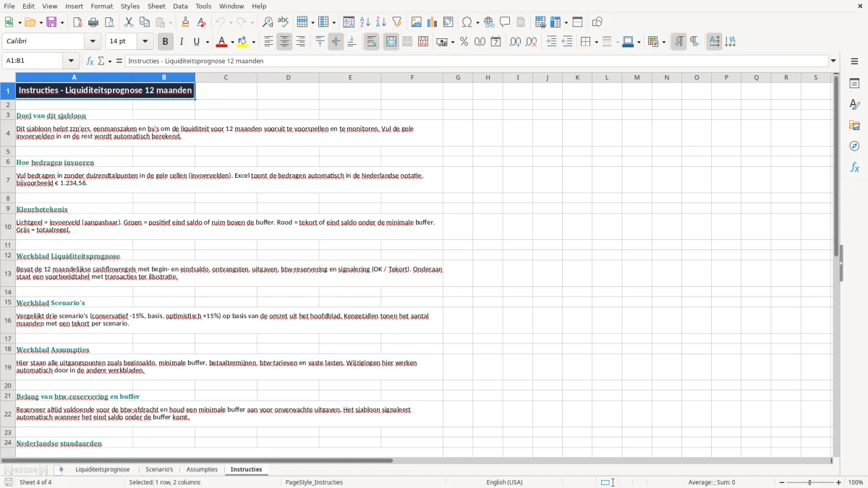Toggle Wrap Text
868x488 pixels.
(x=372, y=42)
